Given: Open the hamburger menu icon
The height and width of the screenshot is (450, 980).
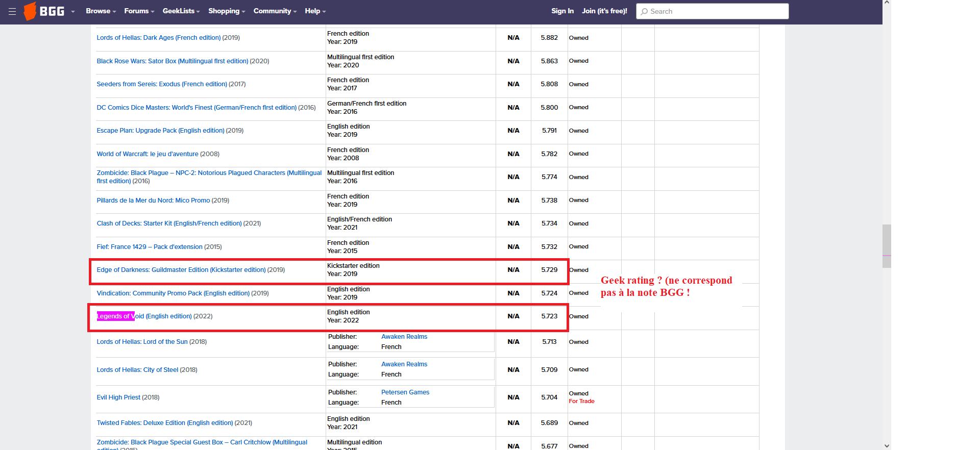Looking at the screenshot, I should coord(12,11).
